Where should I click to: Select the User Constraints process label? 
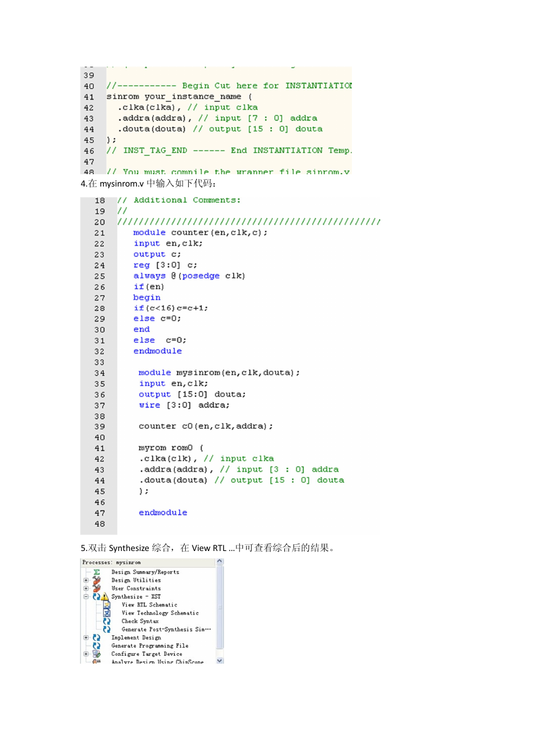[136, 589]
